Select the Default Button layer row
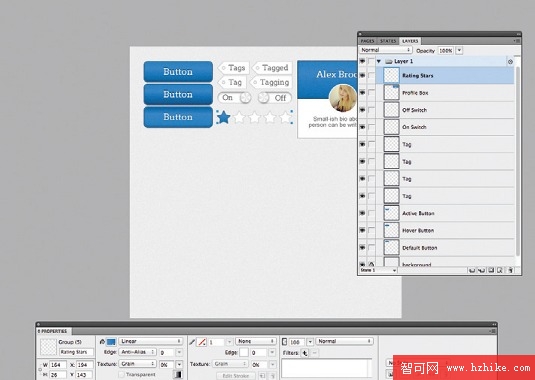Image resolution: width=535 pixels, height=380 pixels. (445, 248)
